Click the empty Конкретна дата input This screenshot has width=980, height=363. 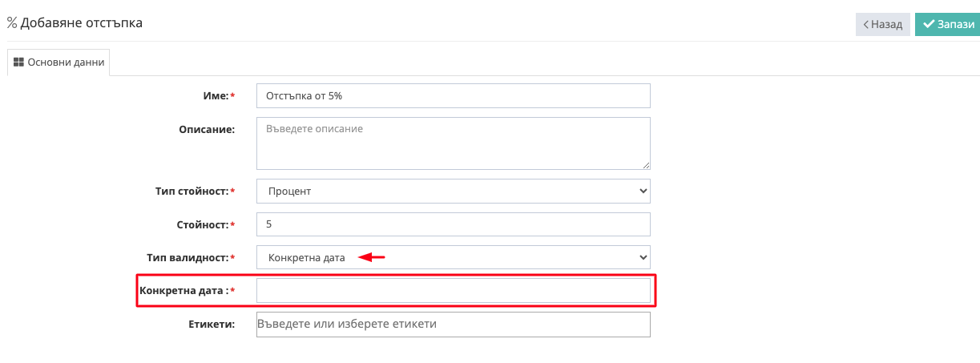point(454,290)
